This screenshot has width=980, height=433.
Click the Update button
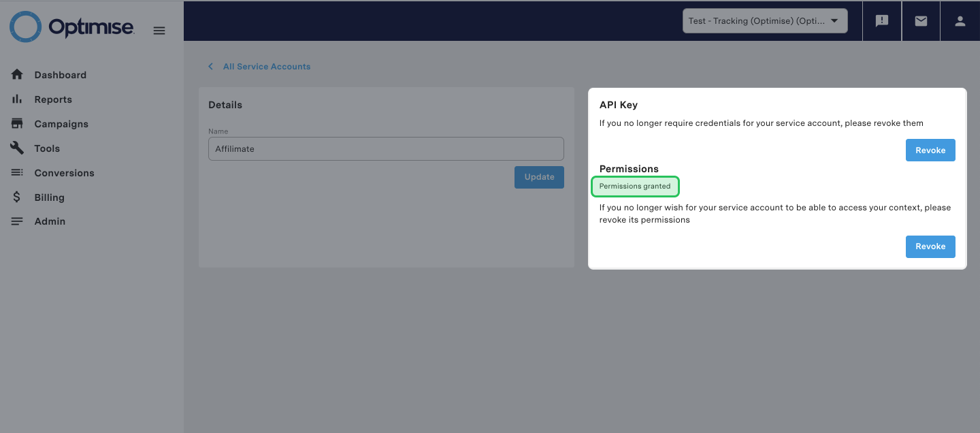(x=539, y=177)
